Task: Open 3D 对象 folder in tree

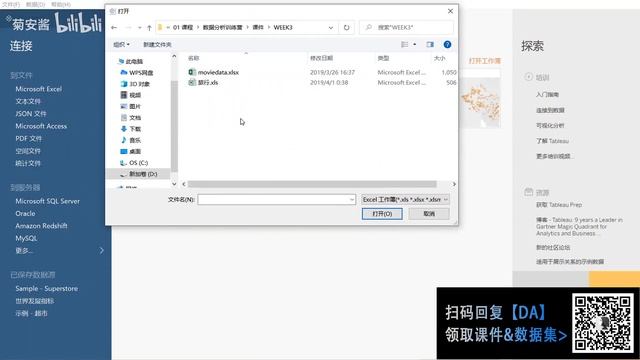Action: tap(136, 84)
